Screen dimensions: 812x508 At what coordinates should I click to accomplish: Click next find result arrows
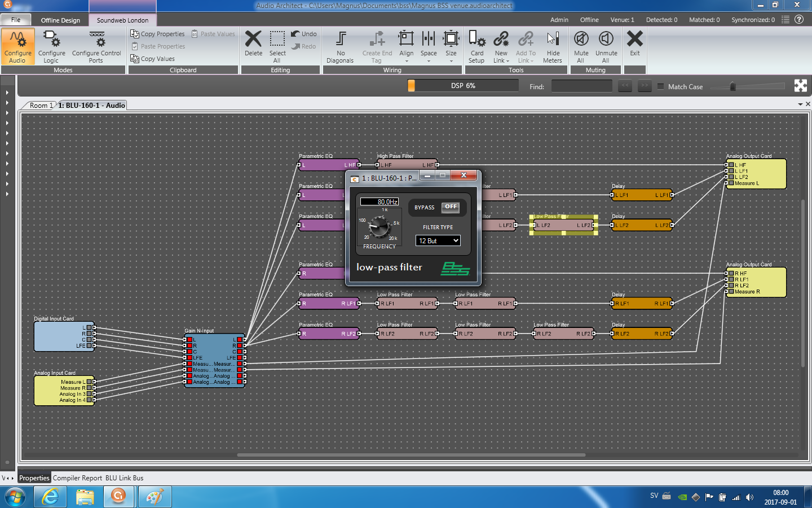pos(645,86)
